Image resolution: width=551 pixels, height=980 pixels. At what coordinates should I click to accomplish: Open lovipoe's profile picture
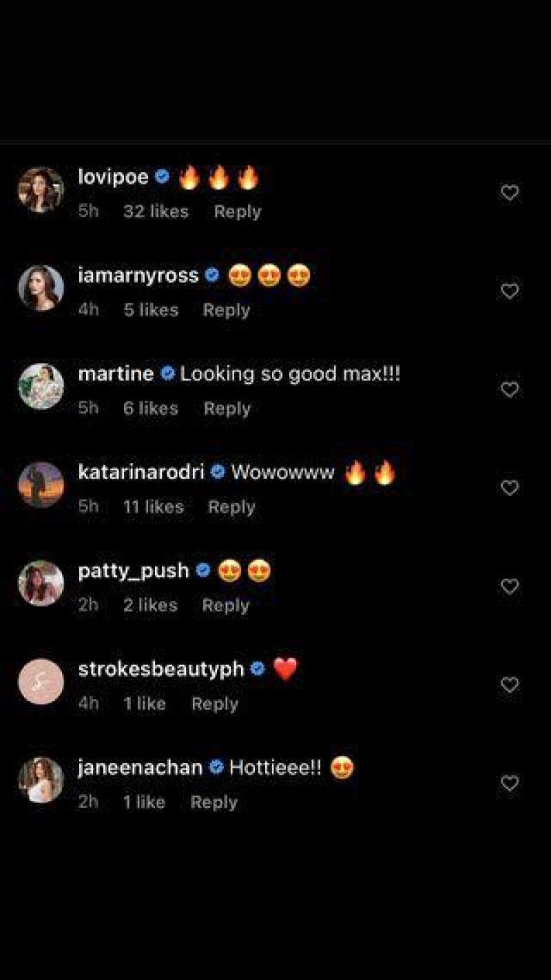(x=41, y=190)
